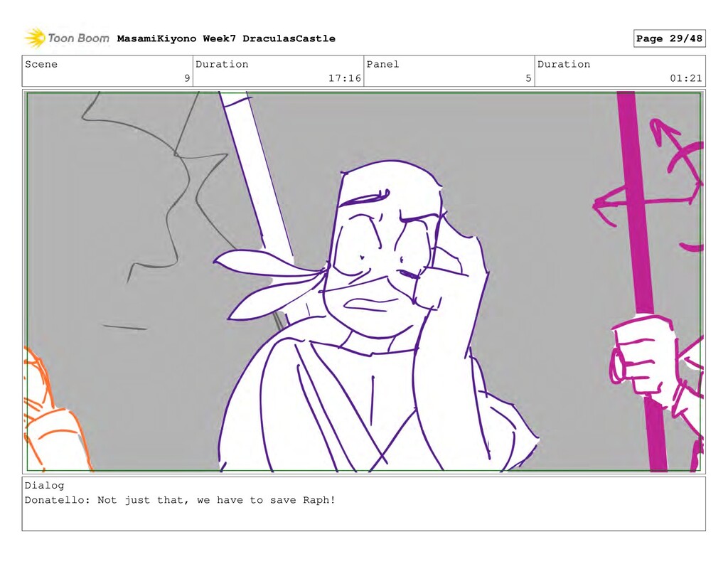Select the Donatello dialog line
728x564 pixels.
click(180, 501)
